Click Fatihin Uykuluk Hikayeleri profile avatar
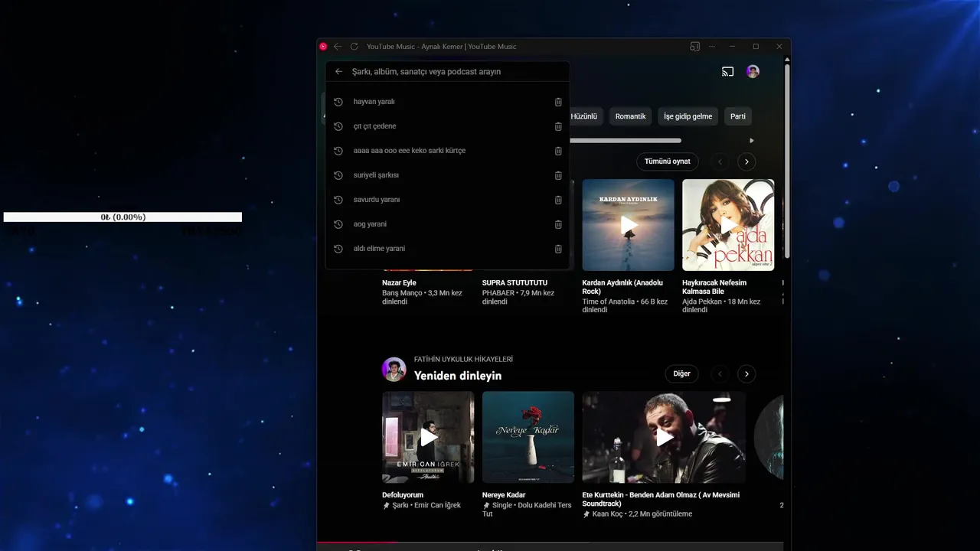Screen dimensions: 980x551 pos(394,369)
